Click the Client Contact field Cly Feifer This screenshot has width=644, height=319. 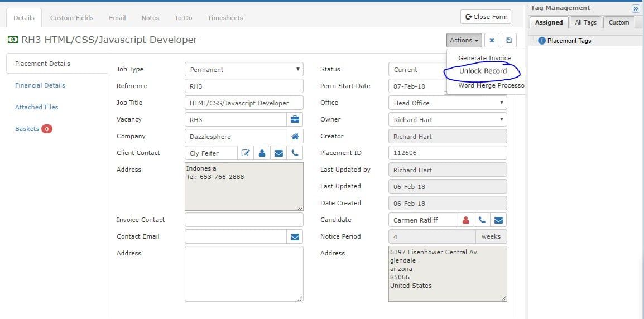(211, 153)
